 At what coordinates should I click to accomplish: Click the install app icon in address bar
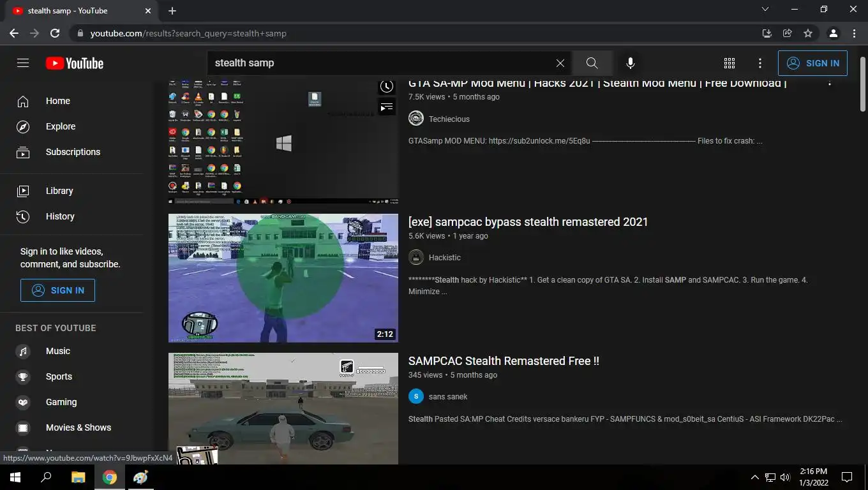pos(767,33)
